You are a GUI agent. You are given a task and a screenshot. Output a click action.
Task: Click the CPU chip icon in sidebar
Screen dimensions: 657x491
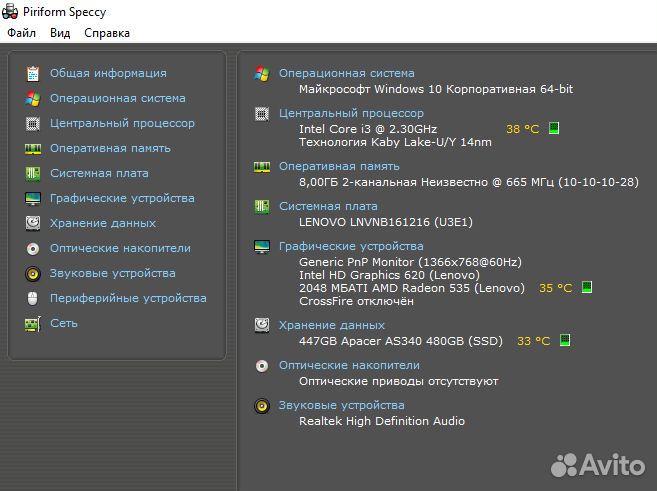tap(33, 124)
